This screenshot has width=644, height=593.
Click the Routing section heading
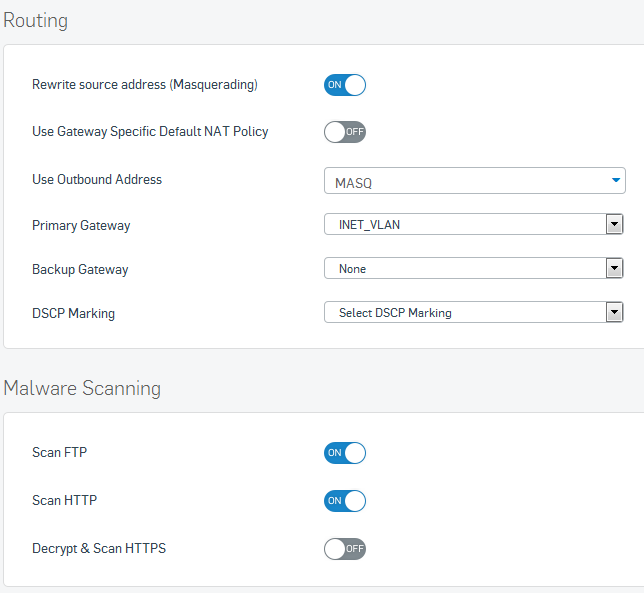coord(35,21)
